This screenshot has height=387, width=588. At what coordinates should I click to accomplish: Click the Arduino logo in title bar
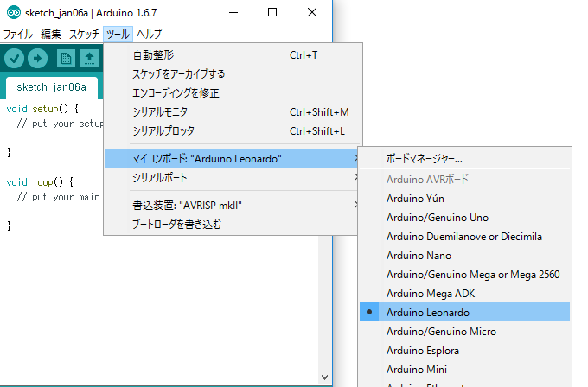pyautogui.click(x=14, y=13)
